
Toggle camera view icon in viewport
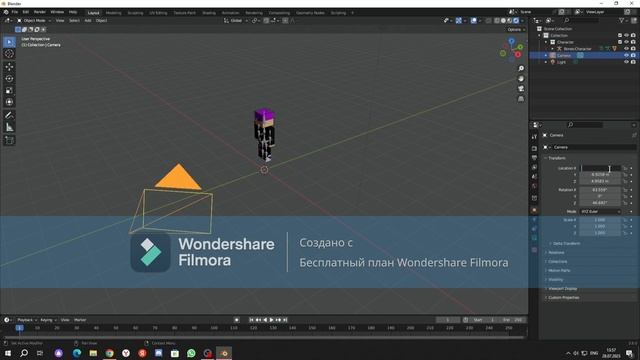521,89
